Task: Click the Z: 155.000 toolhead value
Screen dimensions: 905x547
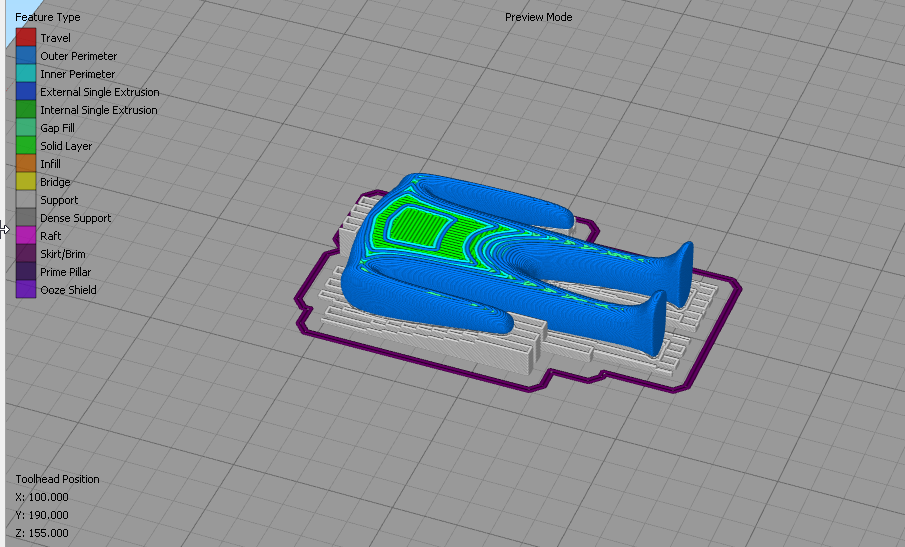Action: tap(42, 533)
